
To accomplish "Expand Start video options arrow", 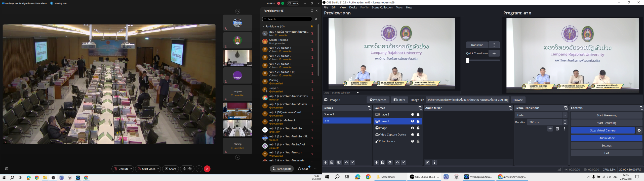I will tap(158, 169).
